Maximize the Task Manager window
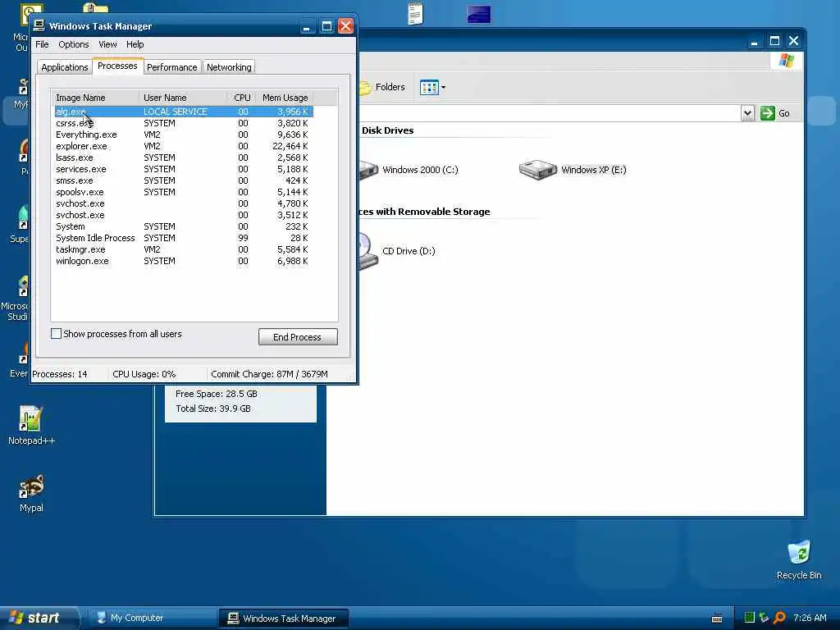 pyautogui.click(x=326, y=26)
